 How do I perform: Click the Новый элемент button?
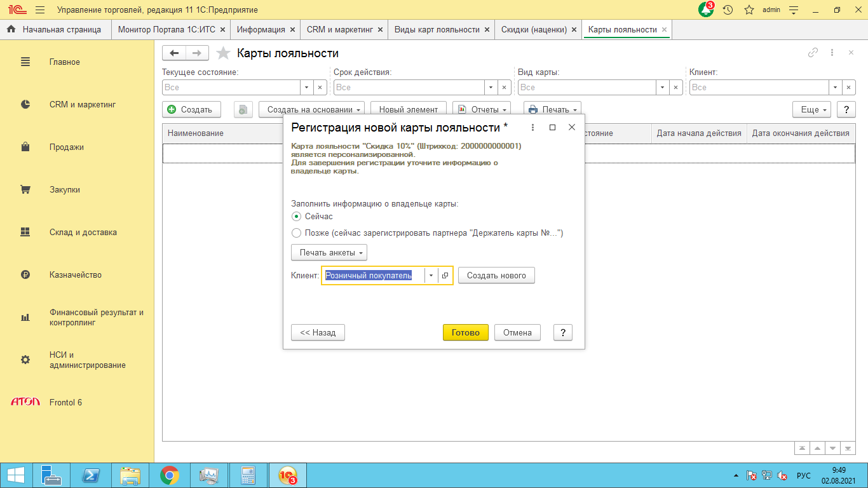pos(409,109)
